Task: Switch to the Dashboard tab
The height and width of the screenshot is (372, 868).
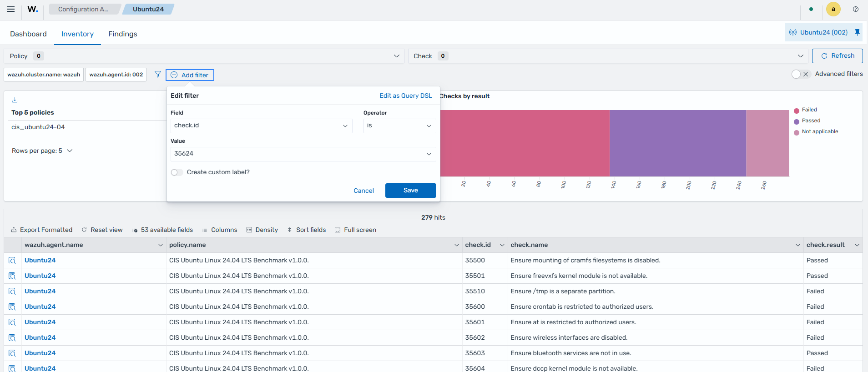Action: tap(28, 34)
